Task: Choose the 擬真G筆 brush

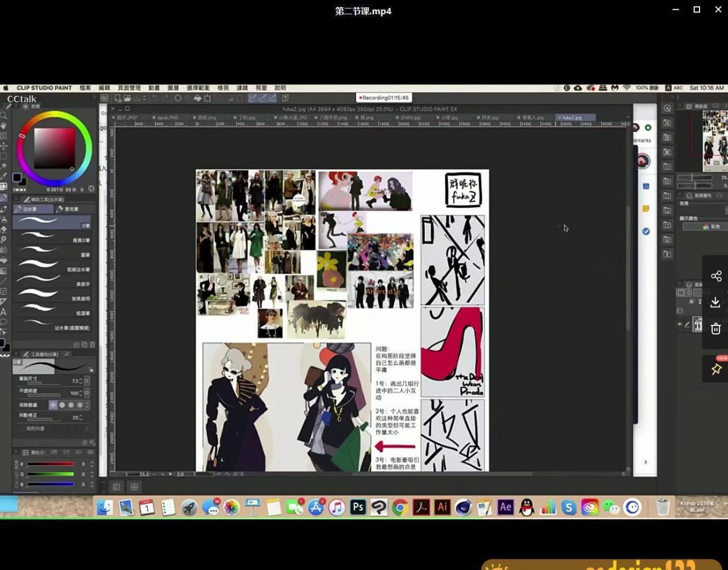Action: pos(51,236)
